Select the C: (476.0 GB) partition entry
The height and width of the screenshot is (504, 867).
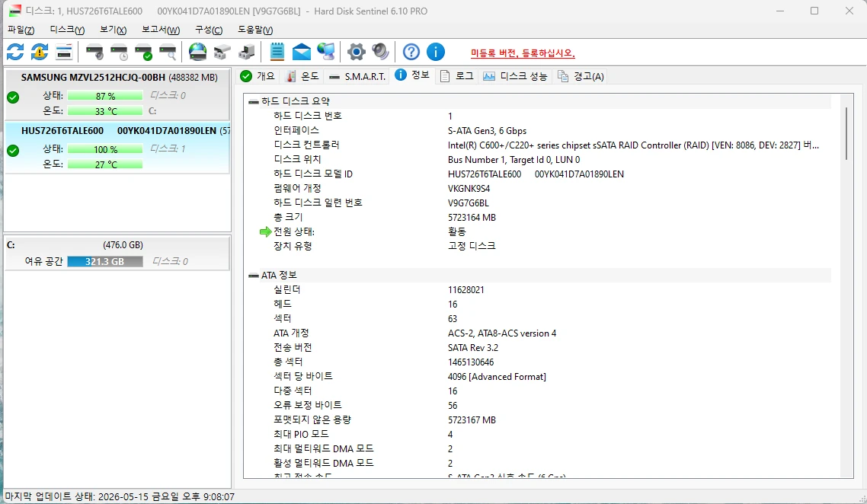117,253
